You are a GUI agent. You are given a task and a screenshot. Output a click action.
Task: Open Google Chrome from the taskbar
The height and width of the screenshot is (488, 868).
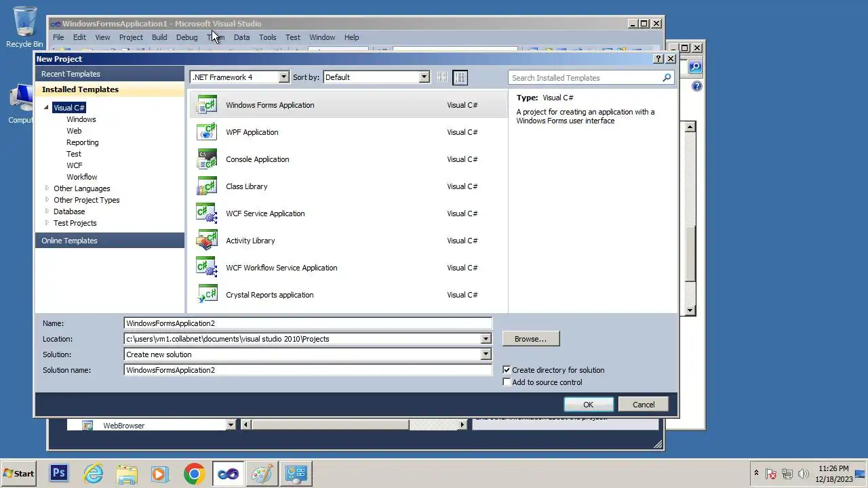(x=194, y=474)
